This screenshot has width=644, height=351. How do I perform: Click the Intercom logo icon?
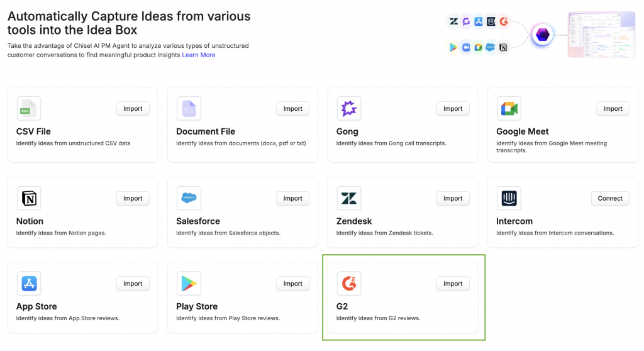(508, 198)
